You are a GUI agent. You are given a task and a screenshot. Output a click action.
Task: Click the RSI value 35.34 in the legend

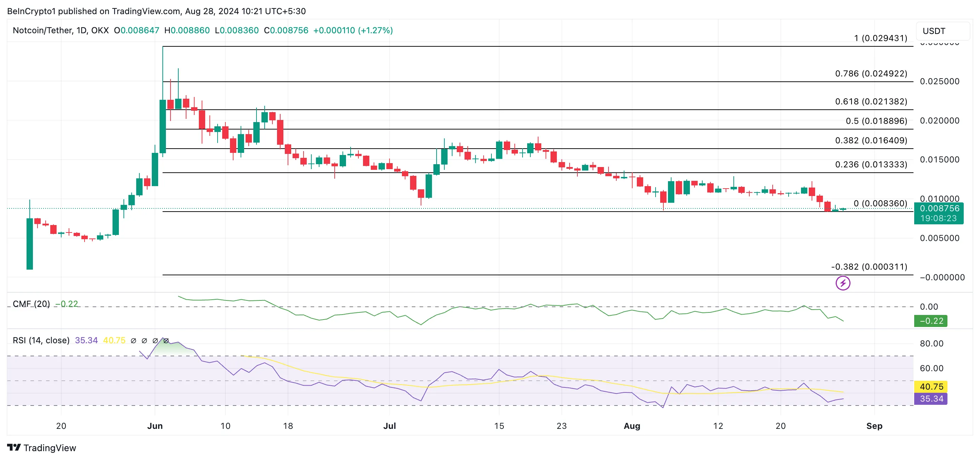point(86,340)
